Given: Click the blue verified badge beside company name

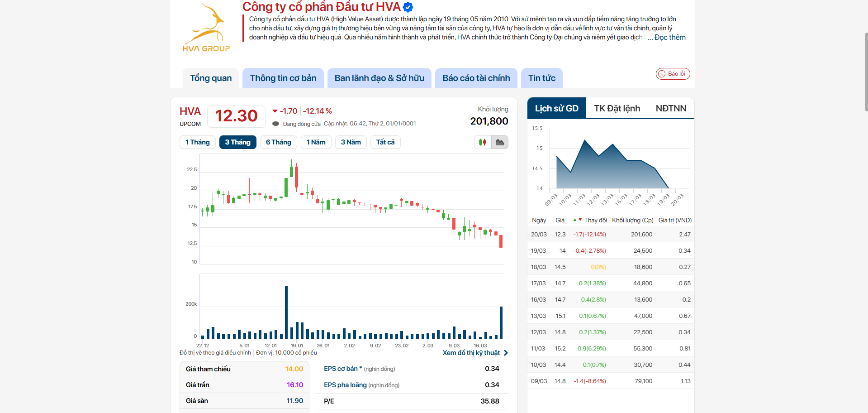Looking at the screenshot, I should (408, 7).
